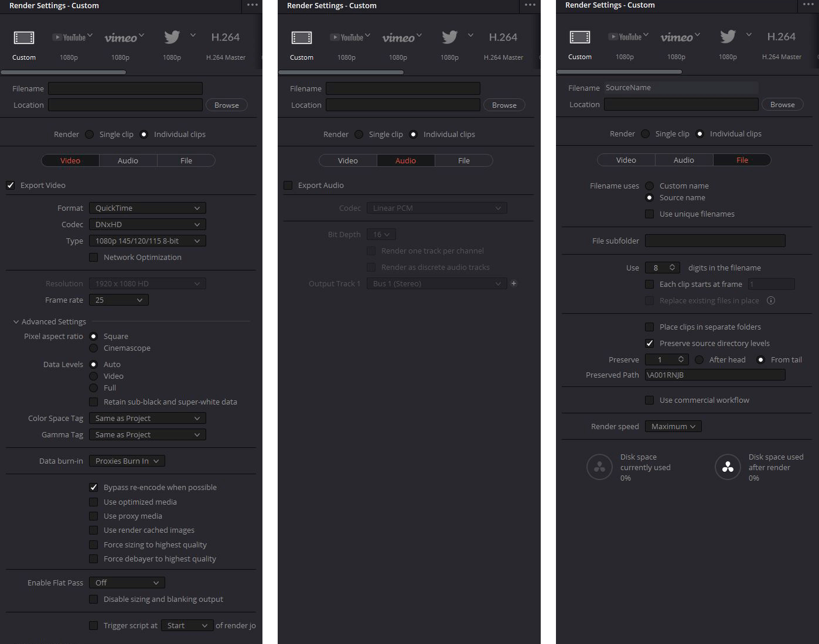
Task: Click into the File subfolder text field
Action: 715,241
